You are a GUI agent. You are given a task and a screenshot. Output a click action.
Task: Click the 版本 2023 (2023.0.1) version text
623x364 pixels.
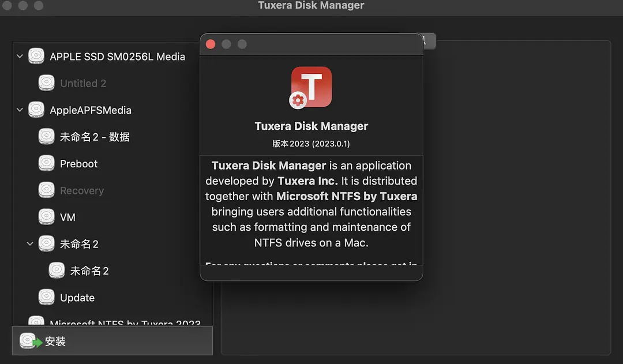click(x=311, y=144)
